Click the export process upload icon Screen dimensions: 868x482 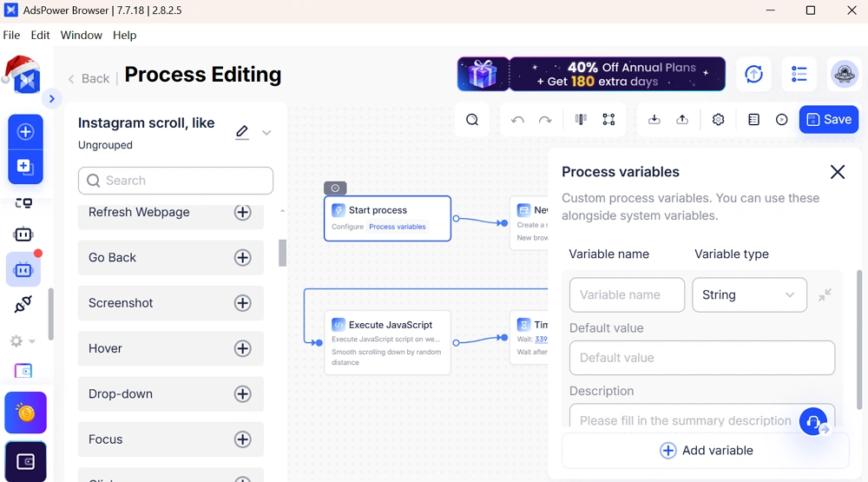point(682,120)
